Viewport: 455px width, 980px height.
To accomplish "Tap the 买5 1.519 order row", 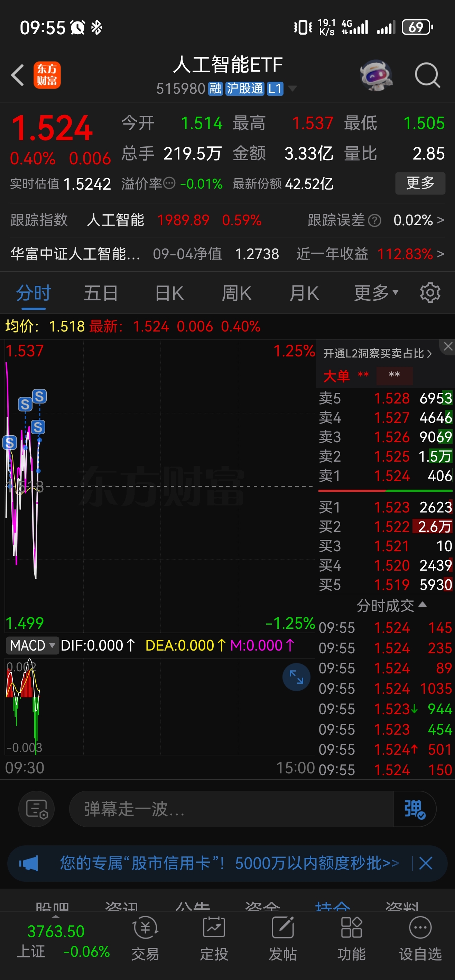I will 385,585.
